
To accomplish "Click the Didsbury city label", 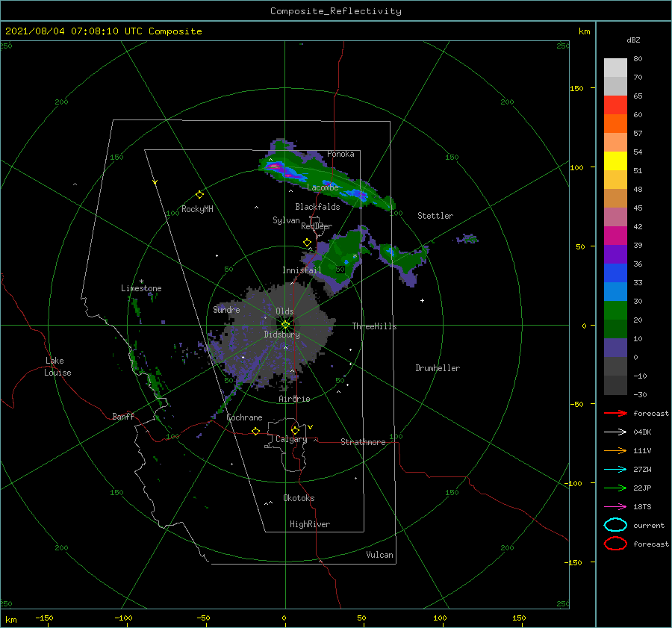I will [282, 335].
